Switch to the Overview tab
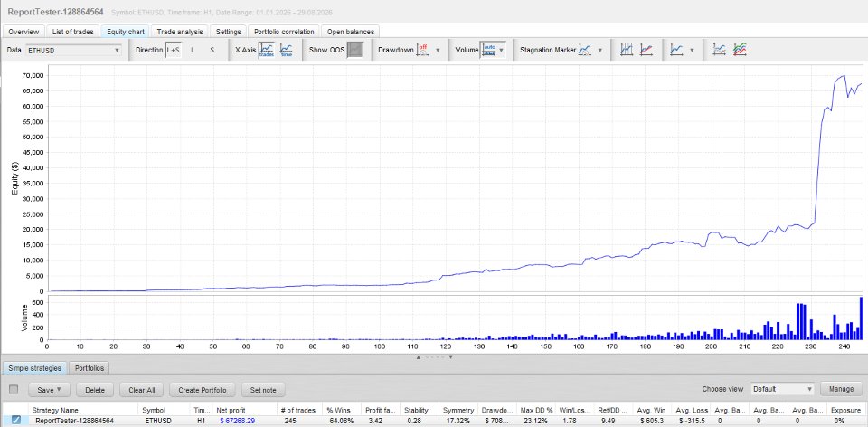The image size is (868, 427). pos(24,32)
